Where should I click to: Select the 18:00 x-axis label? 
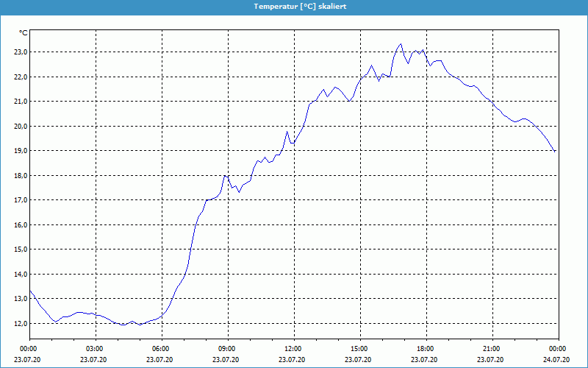[x=426, y=349]
